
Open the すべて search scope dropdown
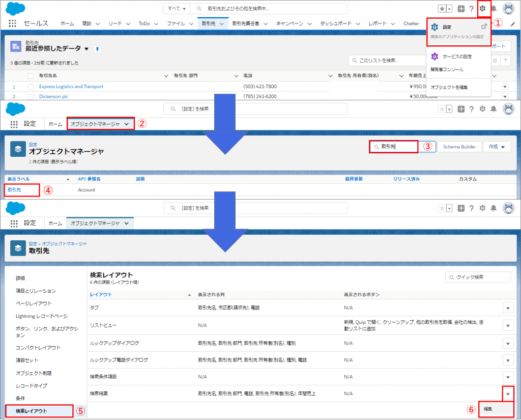[177, 9]
